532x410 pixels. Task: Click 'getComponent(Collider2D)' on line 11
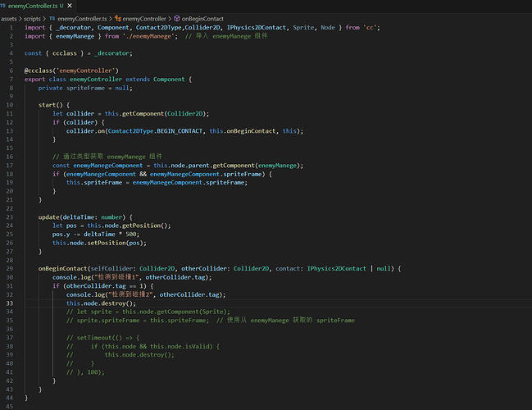coord(164,114)
